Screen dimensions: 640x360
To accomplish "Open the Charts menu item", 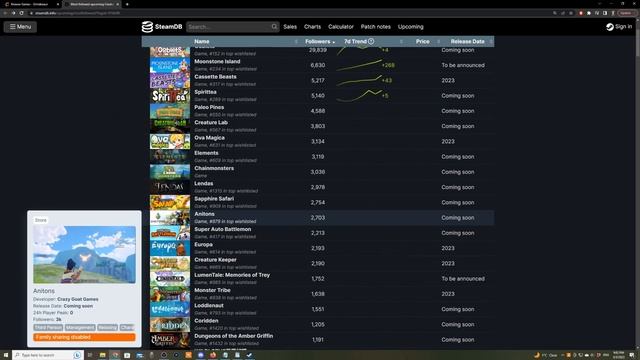I will pos(312,27).
